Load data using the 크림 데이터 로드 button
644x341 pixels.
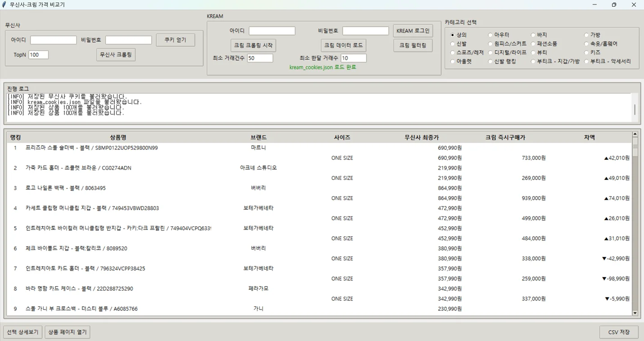point(343,45)
